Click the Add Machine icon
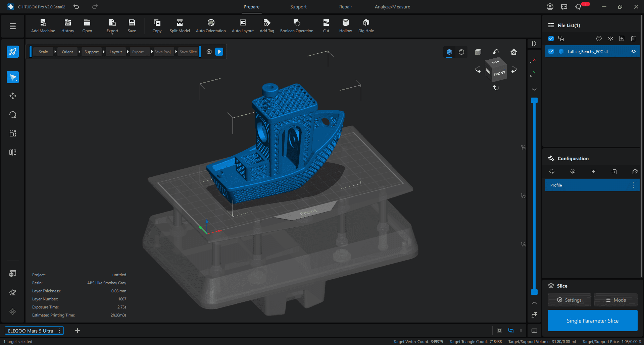The image size is (644, 345). (43, 23)
